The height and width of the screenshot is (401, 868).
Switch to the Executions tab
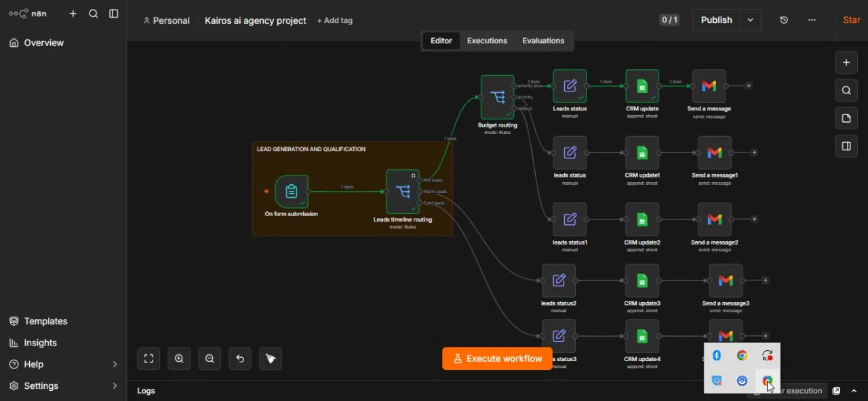[x=487, y=41]
